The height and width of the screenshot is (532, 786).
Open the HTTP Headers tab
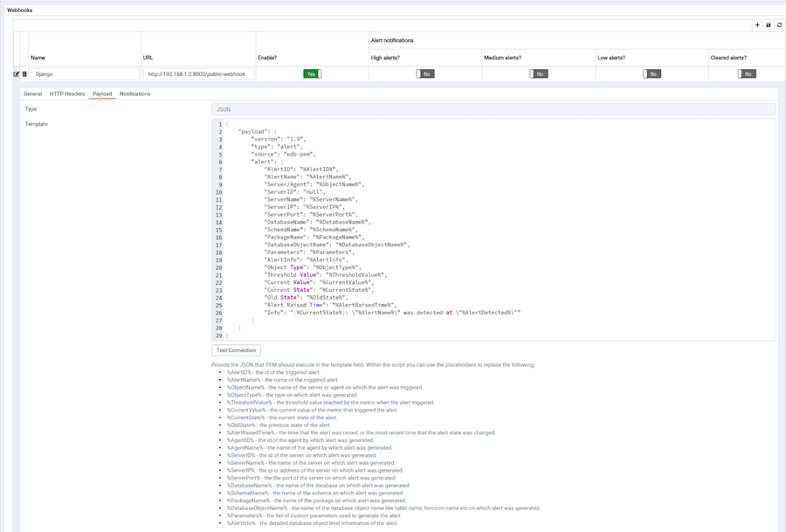pos(67,93)
